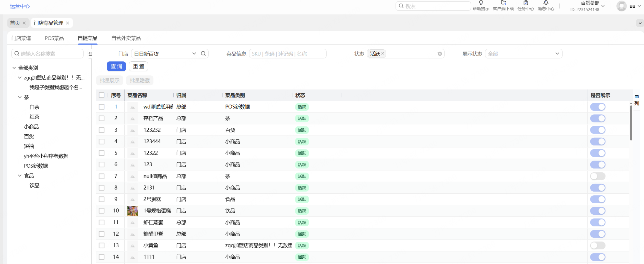Close the 首页 tab
Viewport: 644px width, 264px height.
pos(24,23)
